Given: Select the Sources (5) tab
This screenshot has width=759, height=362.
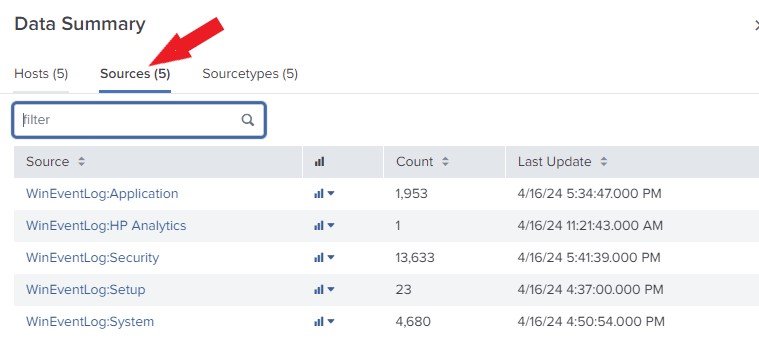Looking at the screenshot, I should pyautogui.click(x=135, y=74).
